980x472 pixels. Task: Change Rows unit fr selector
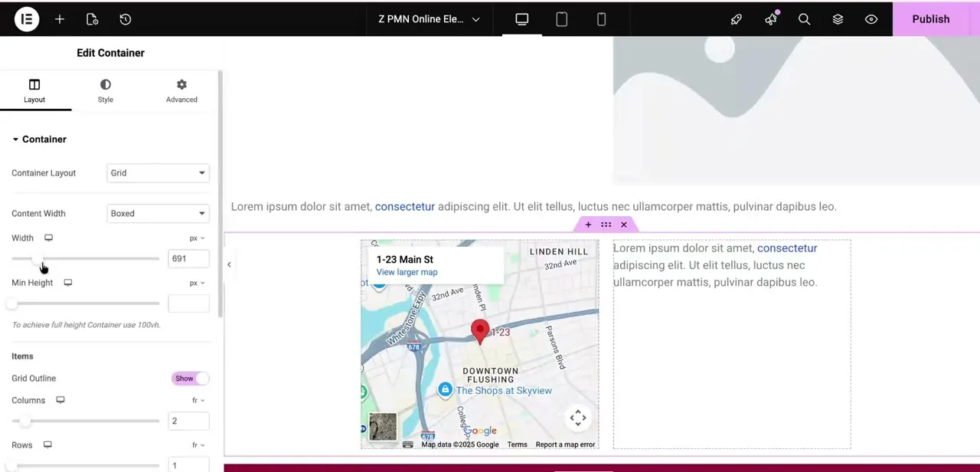(198, 445)
